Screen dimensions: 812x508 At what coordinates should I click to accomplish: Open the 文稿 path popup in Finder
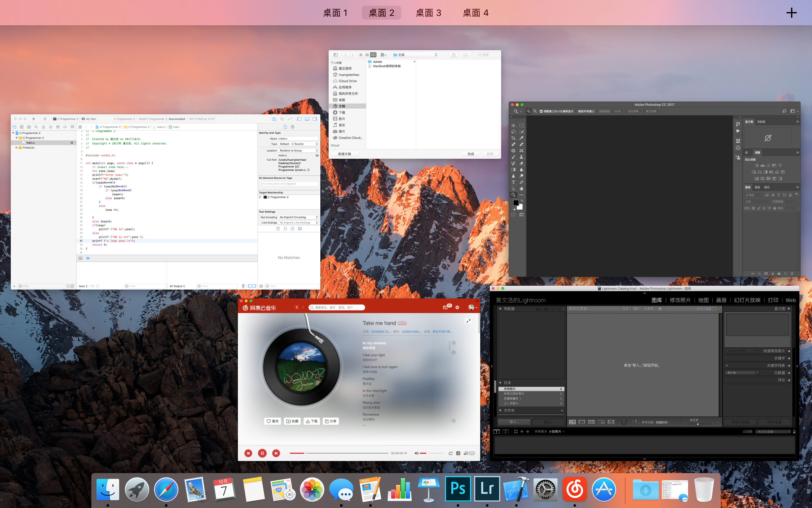point(415,55)
